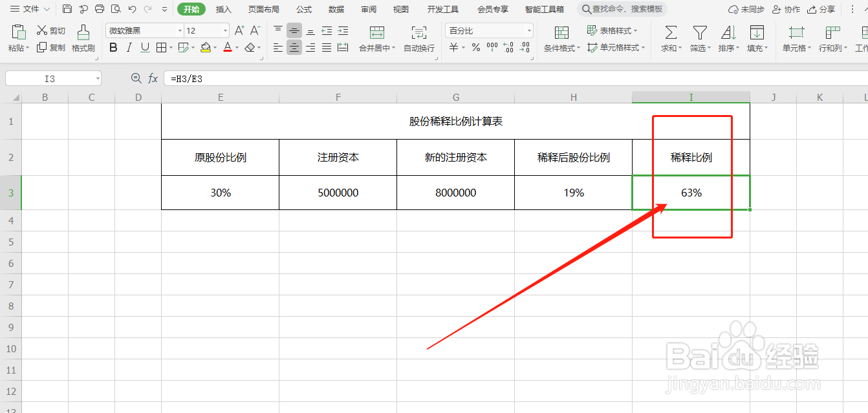Viewport: 868px width, 413px height.
Task: Click the Insert Function fx icon
Action: click(153, 78)
